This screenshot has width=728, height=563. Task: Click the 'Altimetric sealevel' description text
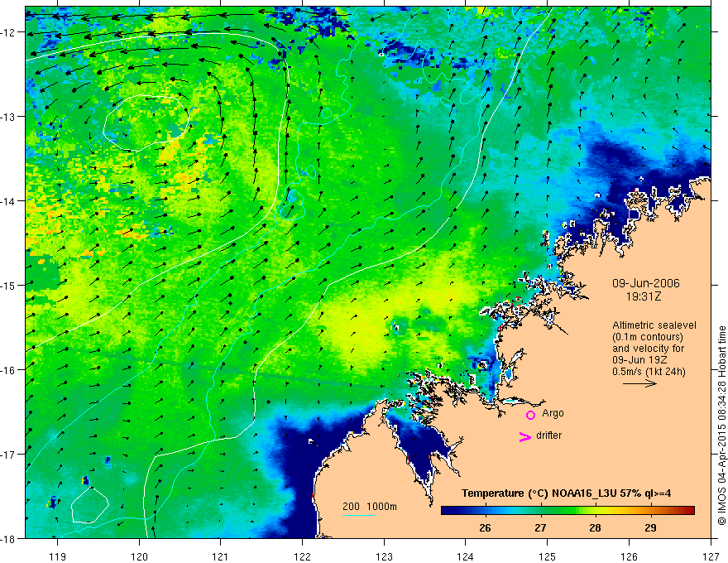click(654, 325)
